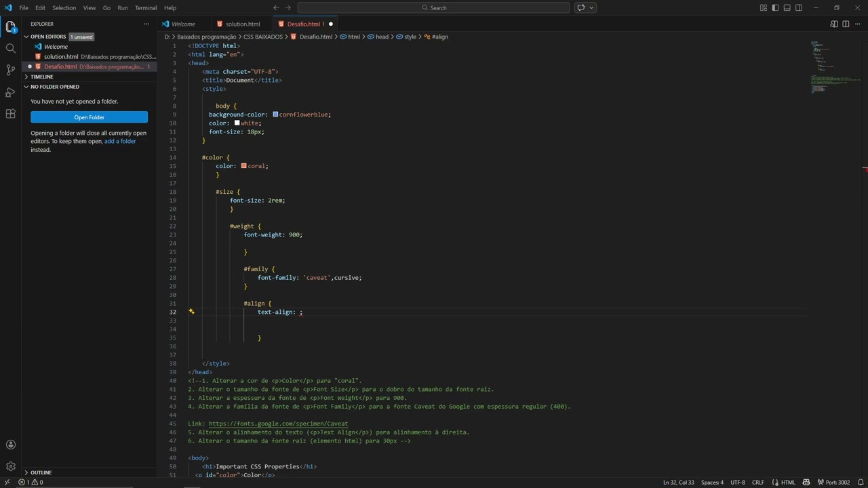Image resolution: width=868 pixels, height=488 pixels.
Task: Switch to the solution.html tab
Action: (242, 24)
